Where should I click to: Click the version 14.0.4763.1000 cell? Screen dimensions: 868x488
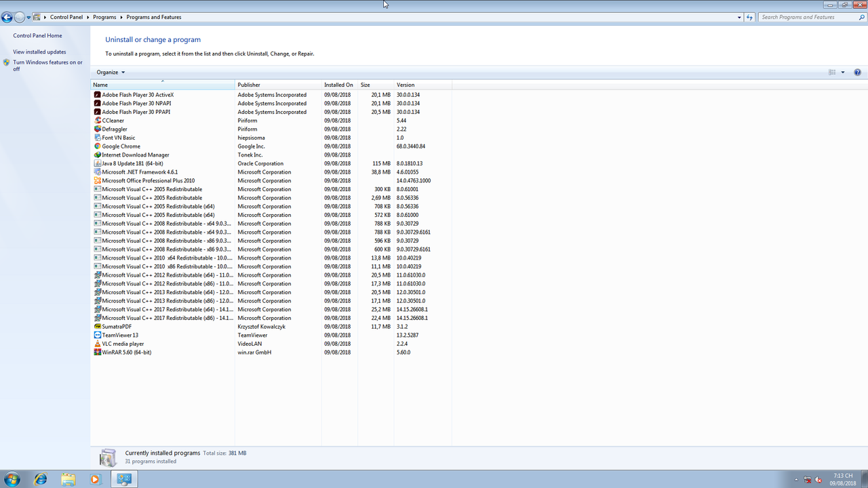[x=414, y=181]
